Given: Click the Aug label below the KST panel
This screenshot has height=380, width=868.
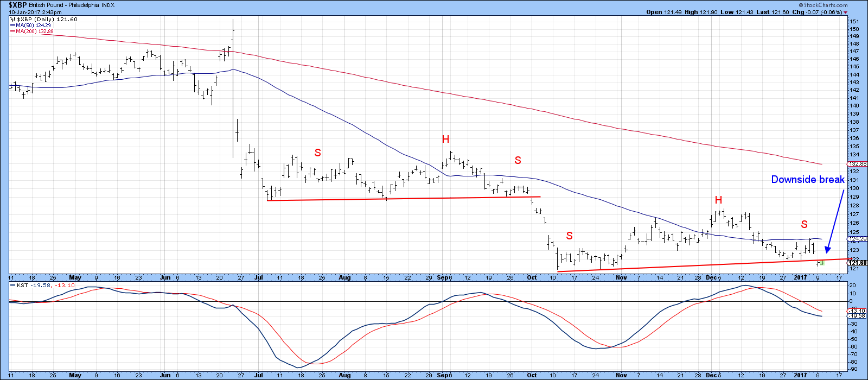Looking at the screenshot, I should click(344, 375).
